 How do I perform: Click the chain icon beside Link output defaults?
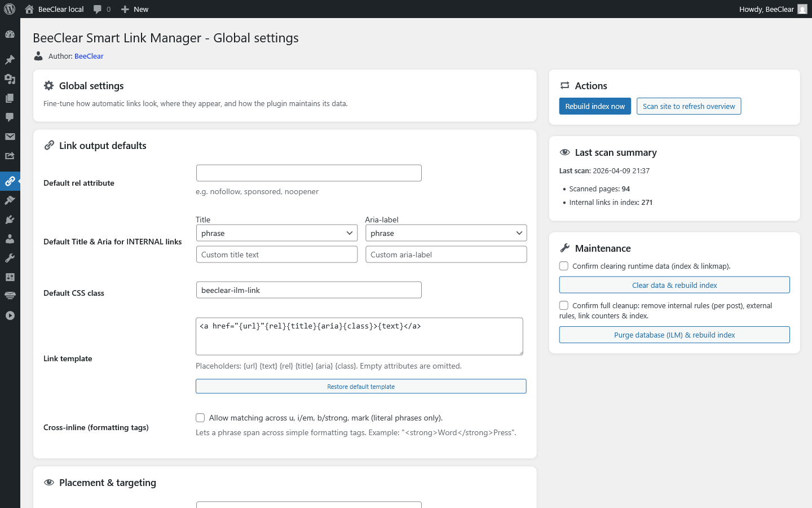click(49, 146)
